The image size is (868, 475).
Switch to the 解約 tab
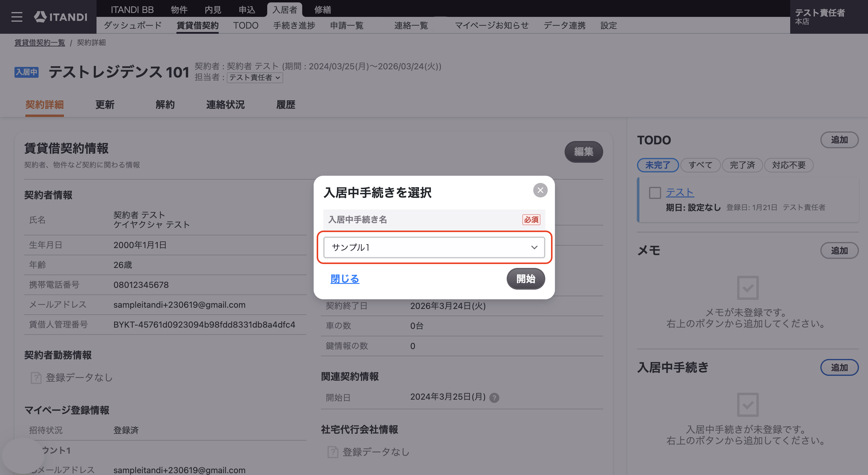(165, 105)
